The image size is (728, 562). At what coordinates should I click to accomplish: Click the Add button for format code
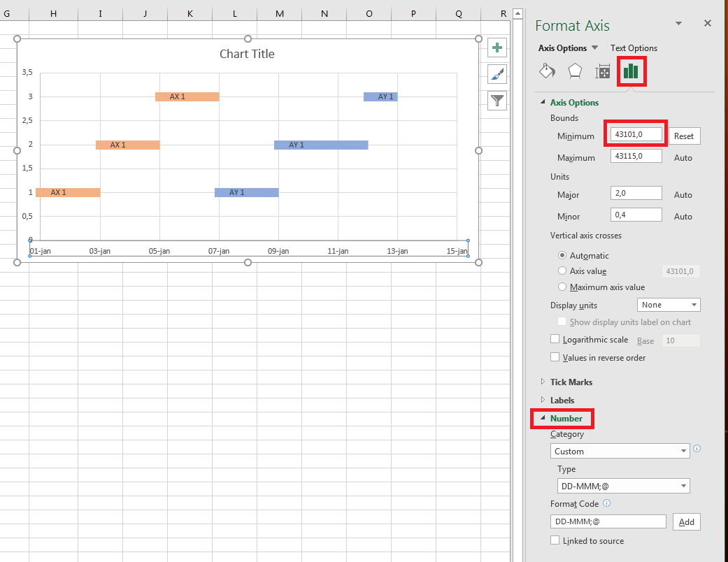[686, 521]
